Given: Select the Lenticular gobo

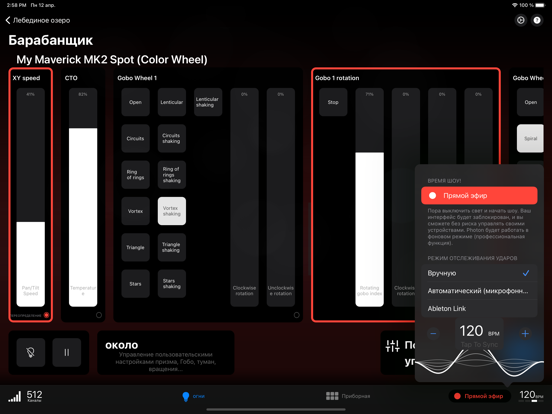Looking at the screenshot, I should click(x=172, y=102).
